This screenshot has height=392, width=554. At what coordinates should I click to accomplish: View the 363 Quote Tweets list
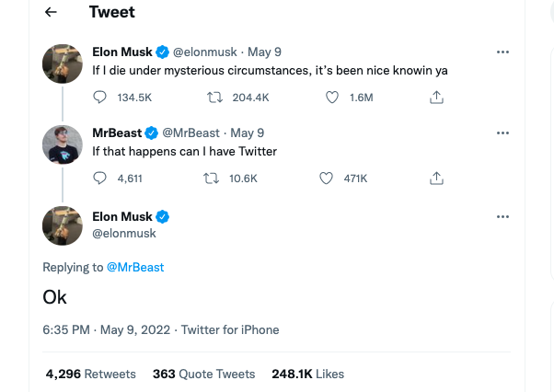coord(203,374)
